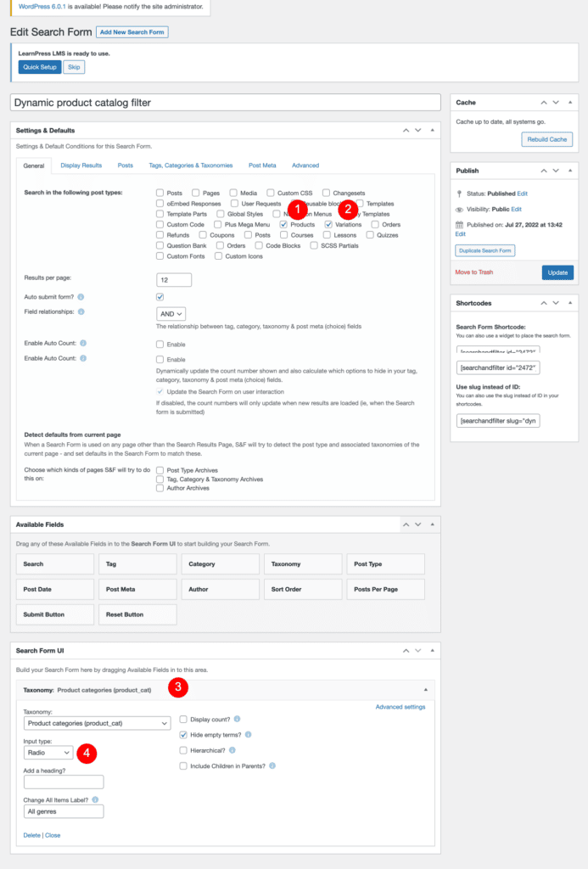The height and width of the screenshot is (869, 588).
Task: Enable the Post Type Archives checkbox
Action: [x=160, y=470]
